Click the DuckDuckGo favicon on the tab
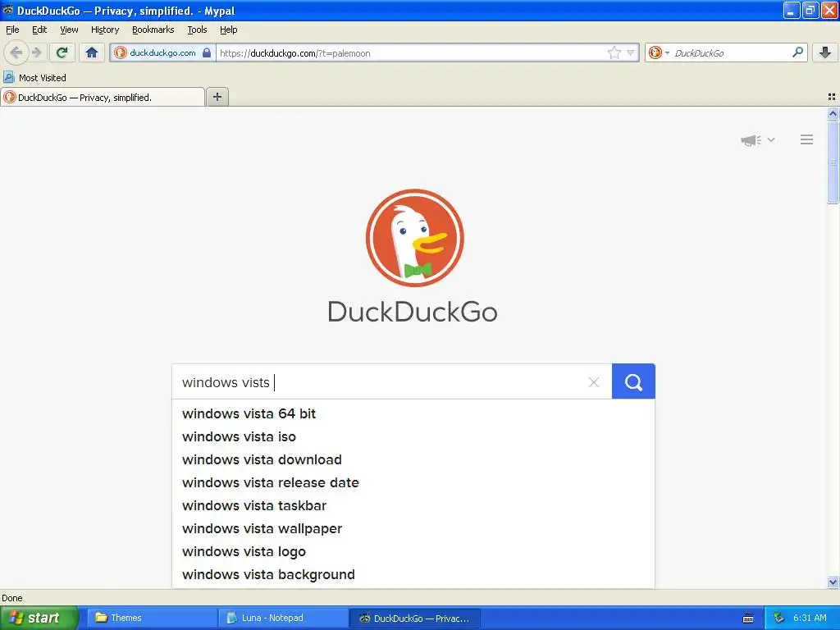840x630 pixels. tap(10, 97)
